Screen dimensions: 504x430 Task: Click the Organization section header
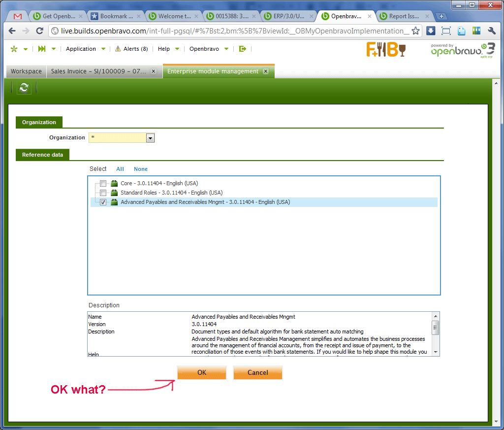pos(39,122)
